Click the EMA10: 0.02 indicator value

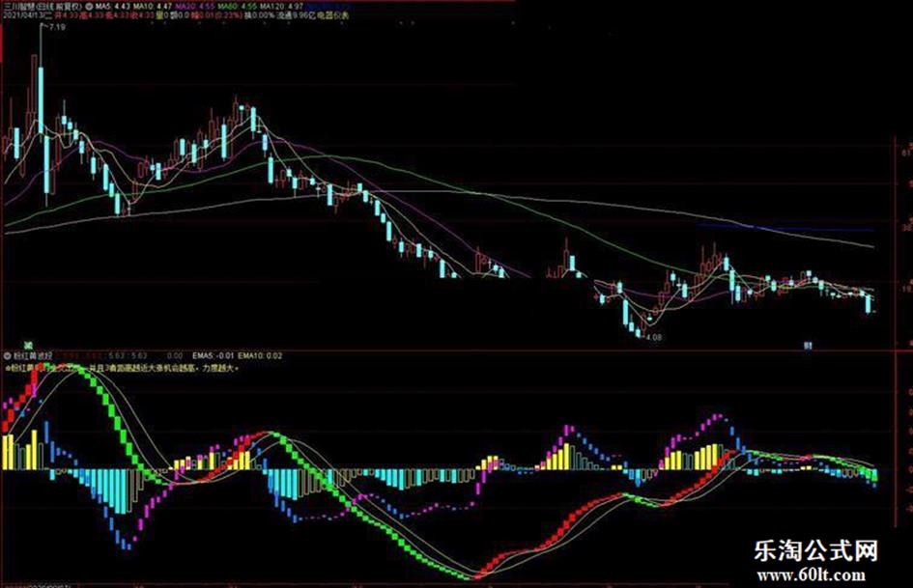point(260,355)
